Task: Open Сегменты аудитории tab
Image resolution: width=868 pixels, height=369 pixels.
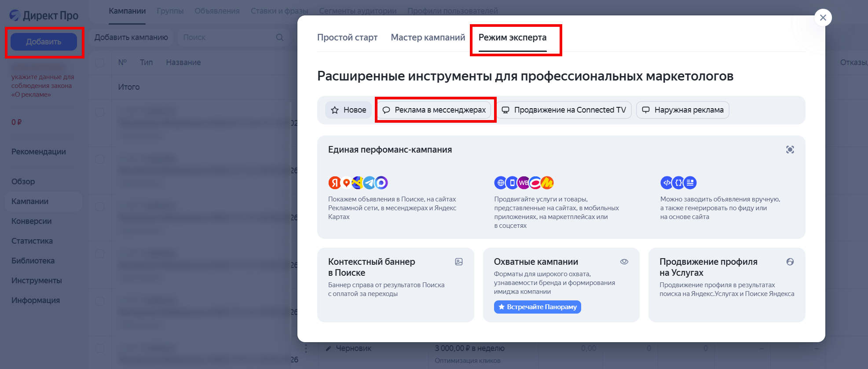Action: [358, 11]
